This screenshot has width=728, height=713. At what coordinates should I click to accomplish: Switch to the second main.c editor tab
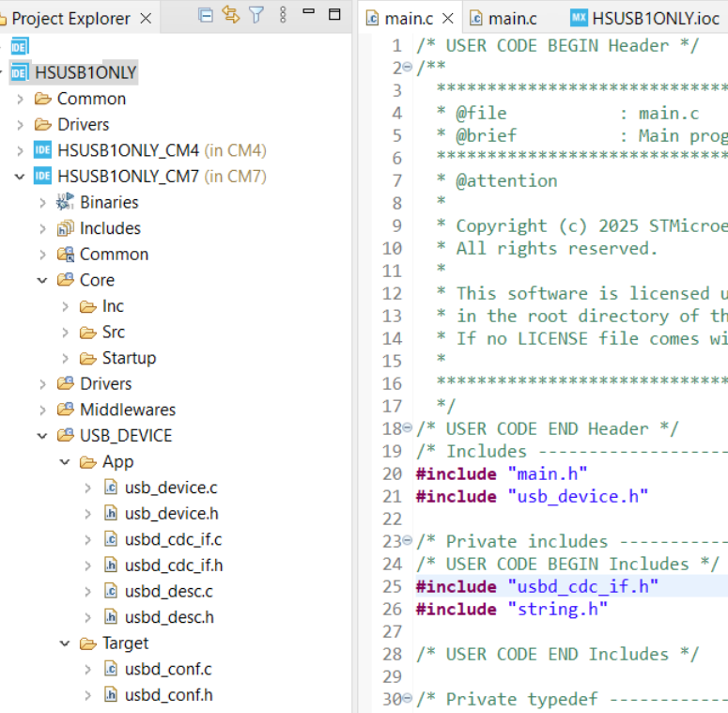(503, 19)
